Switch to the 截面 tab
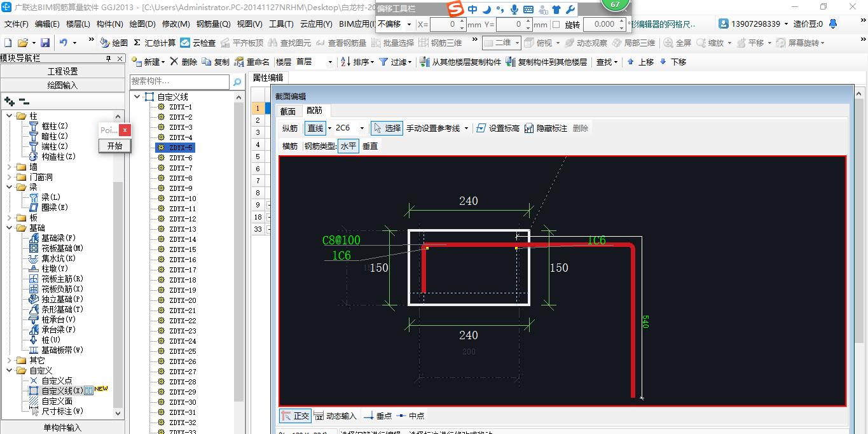Screen dimensions: 868x434 tap(288, 111)
